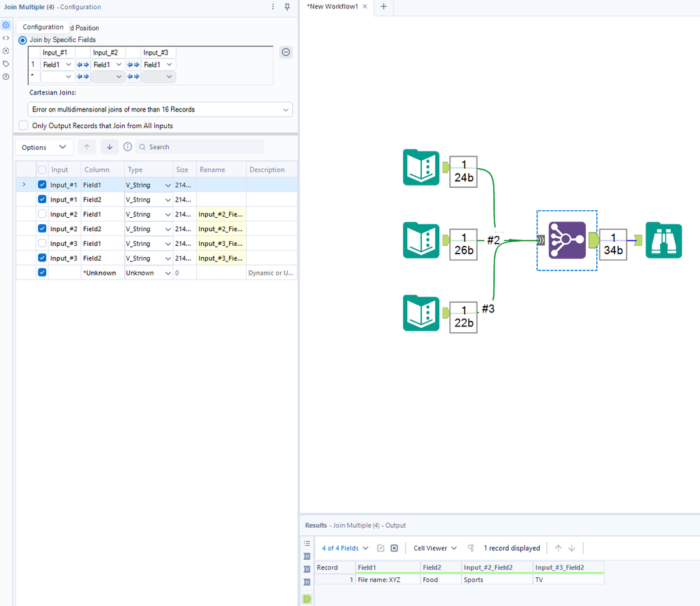Show messages list in Results panel
The image size is (700, 606).
[307, 544]
